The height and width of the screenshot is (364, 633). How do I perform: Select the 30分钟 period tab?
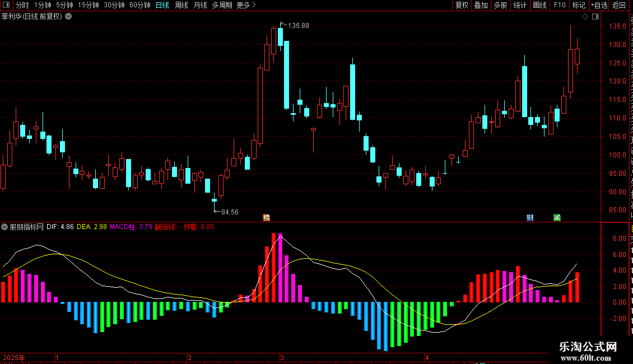[114, 5]
